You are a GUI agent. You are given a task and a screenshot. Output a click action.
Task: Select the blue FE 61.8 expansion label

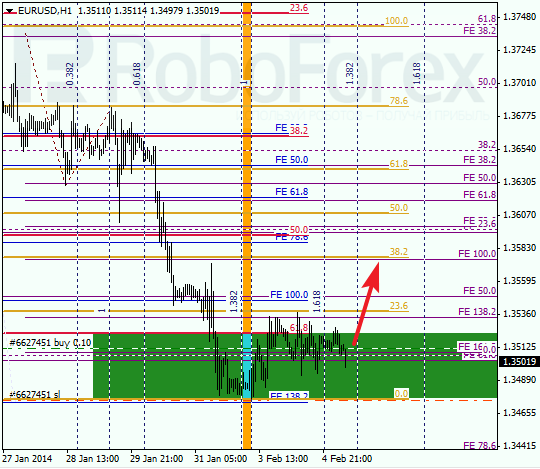(x=292, y=192)
